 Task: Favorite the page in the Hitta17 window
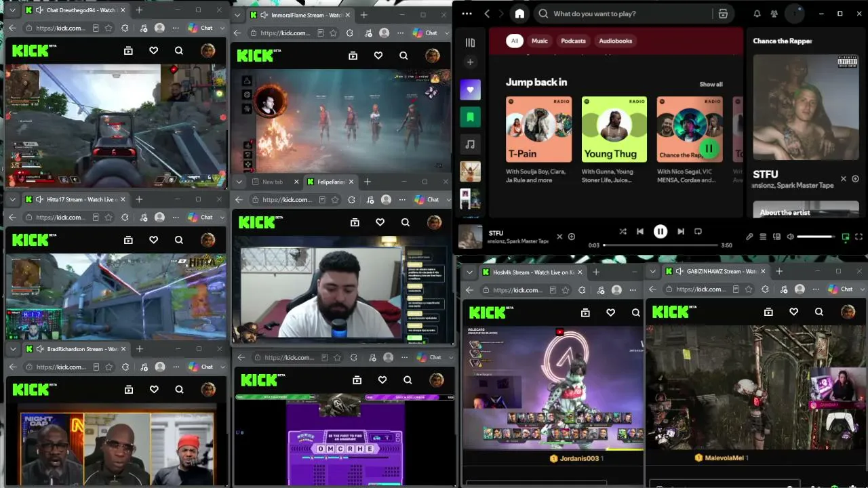108,218
